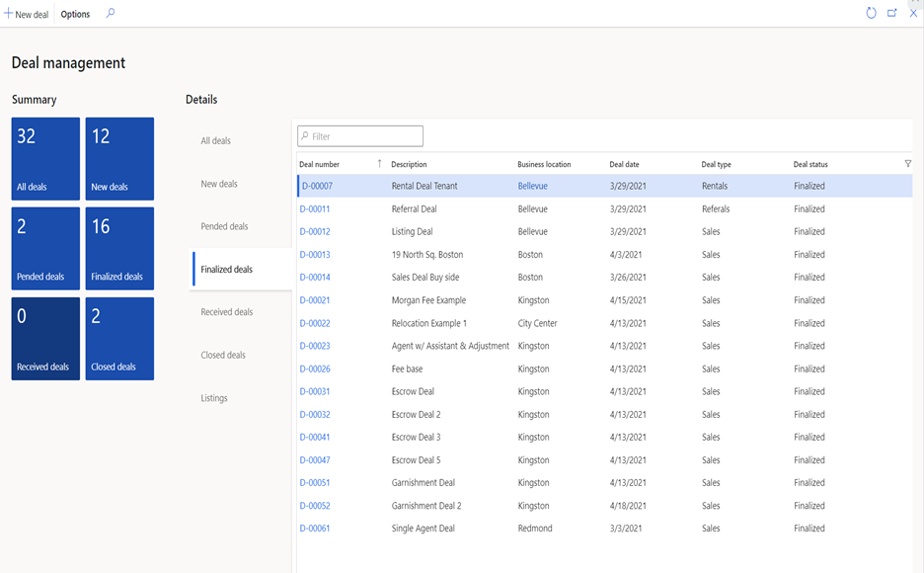Viewport: 924px width, 573px height.
Task: Click the plus icon beside New deal
Action: [x=8, y=13]
